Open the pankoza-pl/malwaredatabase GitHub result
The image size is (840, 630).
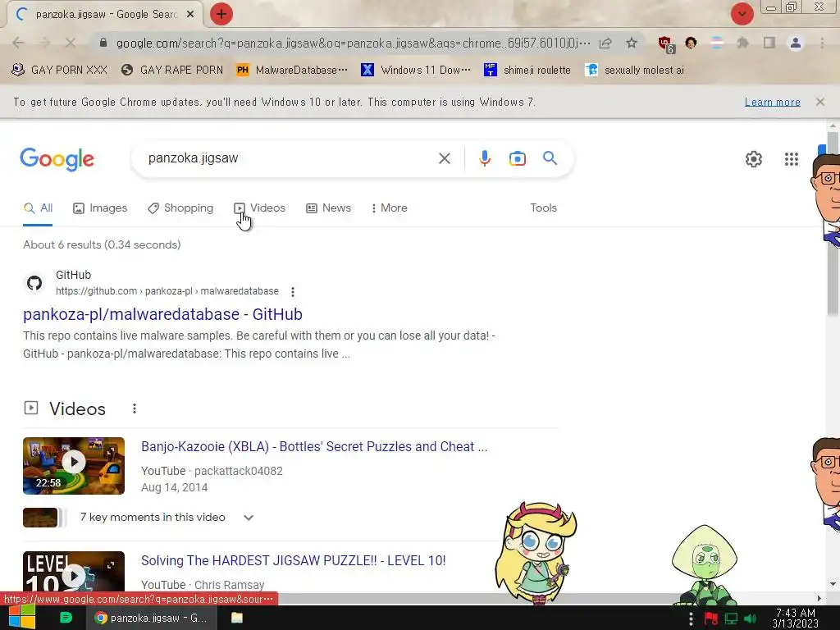(x=163, y=314)
